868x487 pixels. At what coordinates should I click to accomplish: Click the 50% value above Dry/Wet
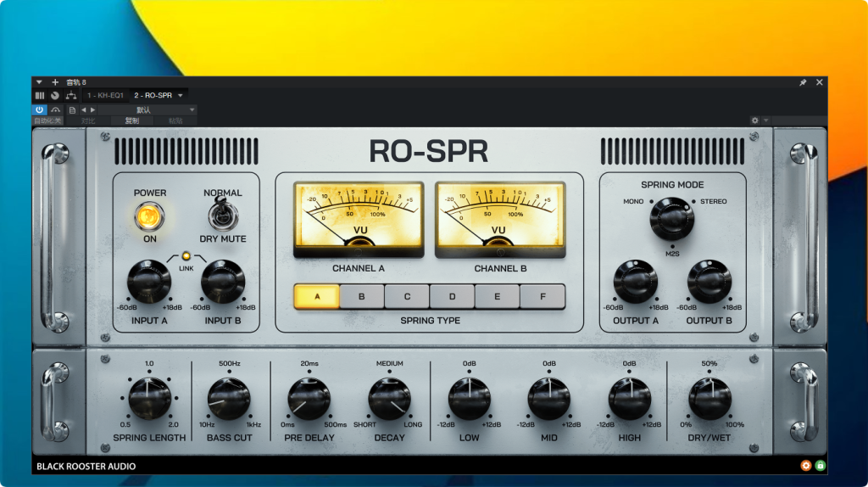(709, 363)
